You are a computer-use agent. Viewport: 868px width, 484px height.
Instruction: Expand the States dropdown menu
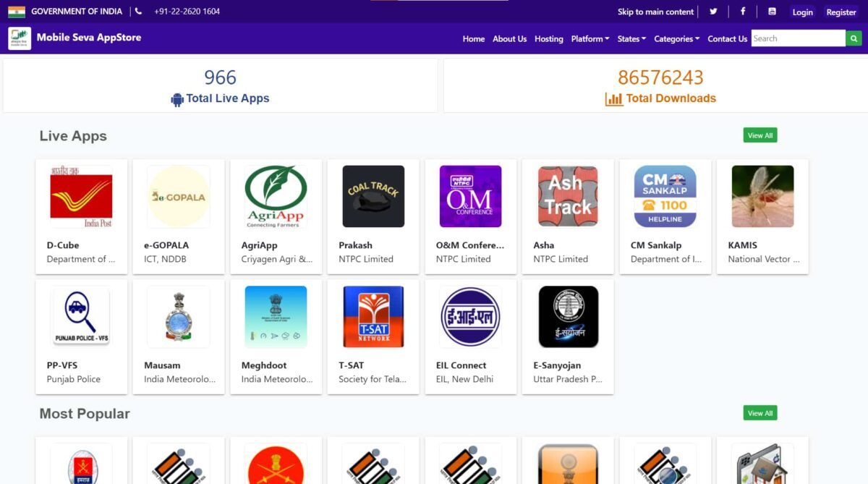pyautogui.click(x=631, y=39)
